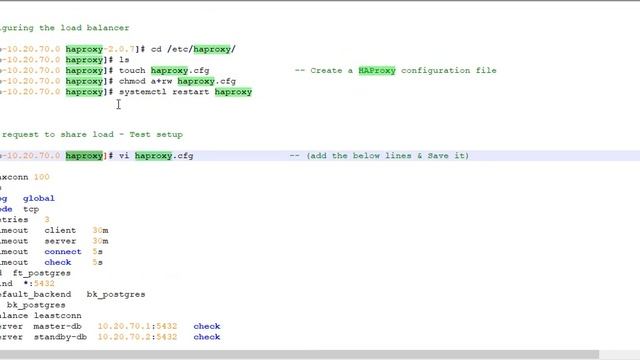Screen dimensions: 640x360
Task: Click 'check' on the standby-db line
Action: tap(207, 337)
